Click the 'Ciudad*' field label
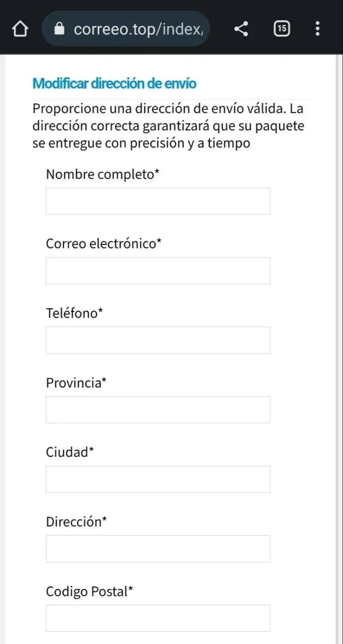This screenshot has height=644, width=343. (70, 453)
